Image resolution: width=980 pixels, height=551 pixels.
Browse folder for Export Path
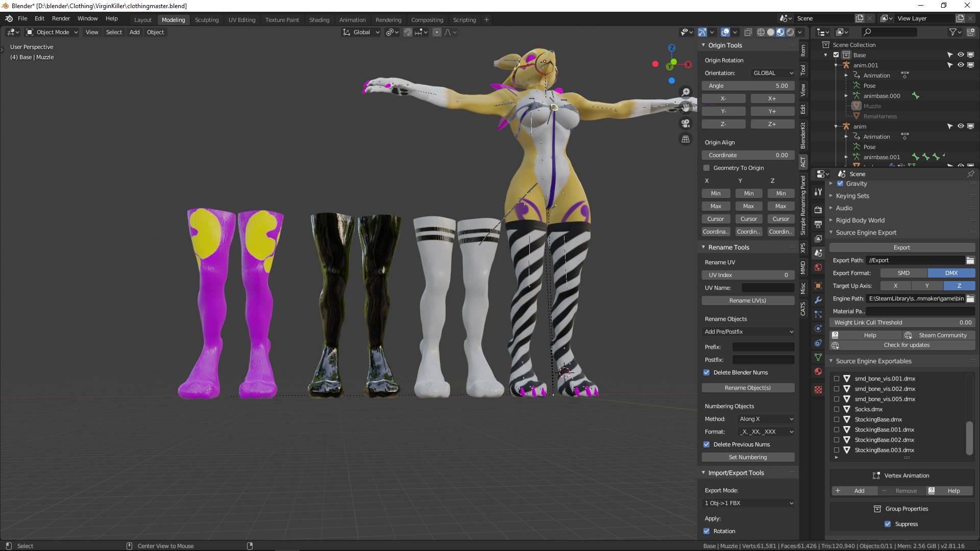[970, 260]
